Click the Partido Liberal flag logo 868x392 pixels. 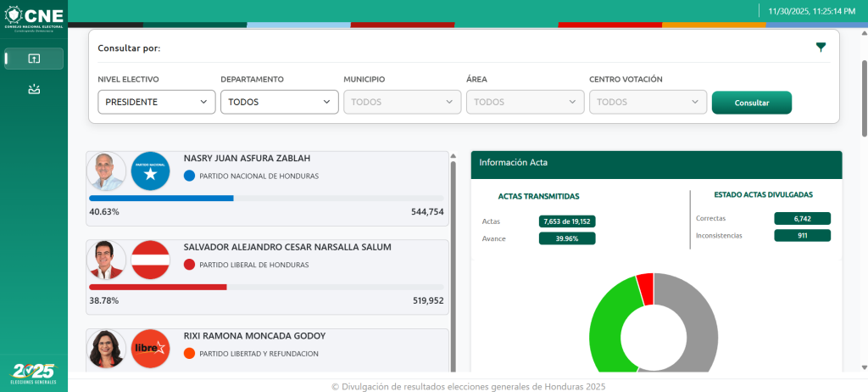(x=151, y=260)
